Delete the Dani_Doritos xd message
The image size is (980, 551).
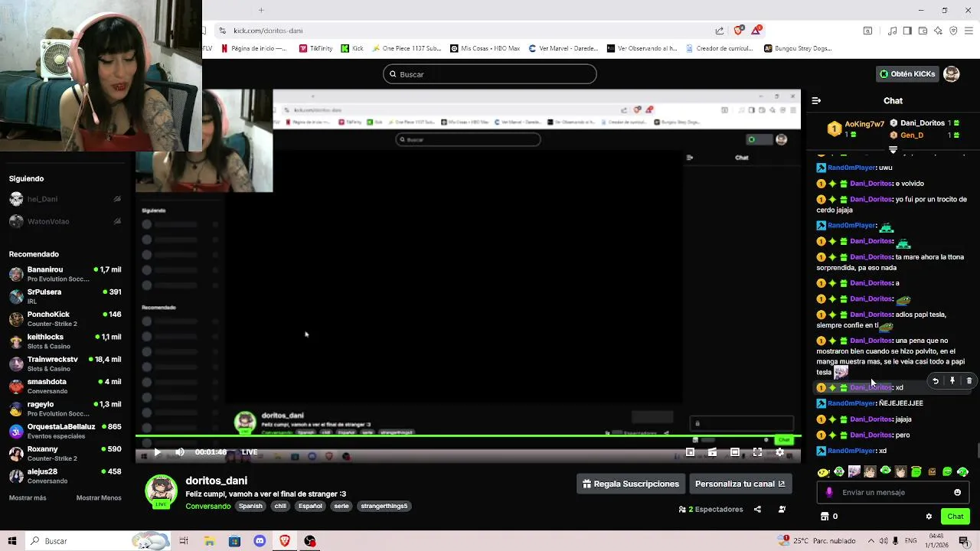click(969, 381)
